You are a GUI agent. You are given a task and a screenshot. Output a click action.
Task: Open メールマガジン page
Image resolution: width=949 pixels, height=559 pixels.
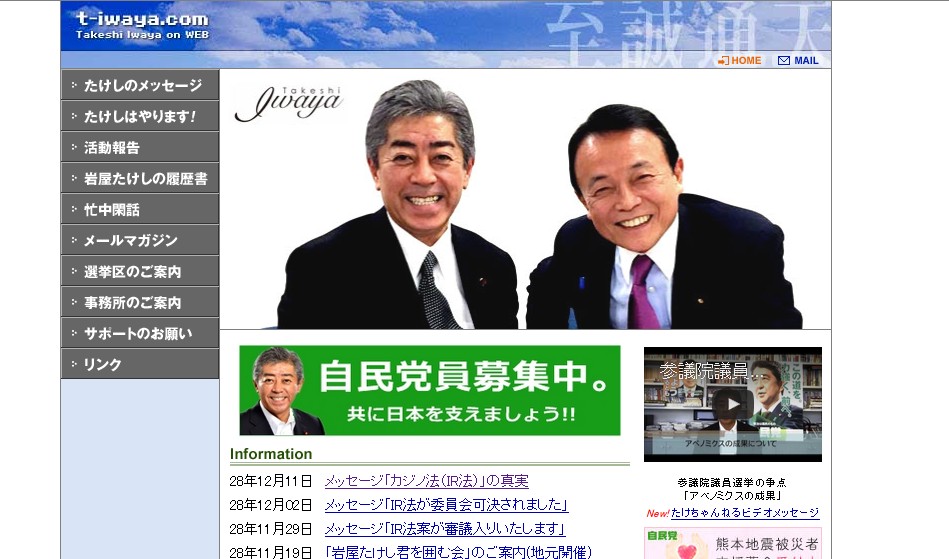pos(140,240)
